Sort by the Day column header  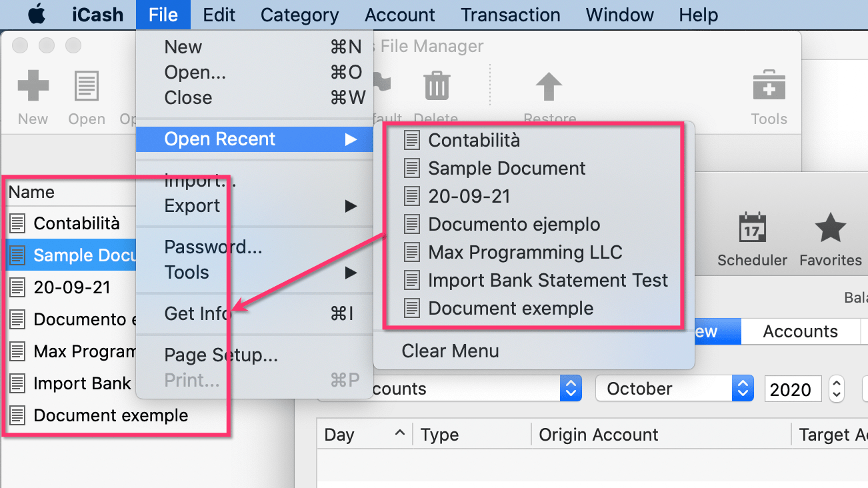click(365, 435)
